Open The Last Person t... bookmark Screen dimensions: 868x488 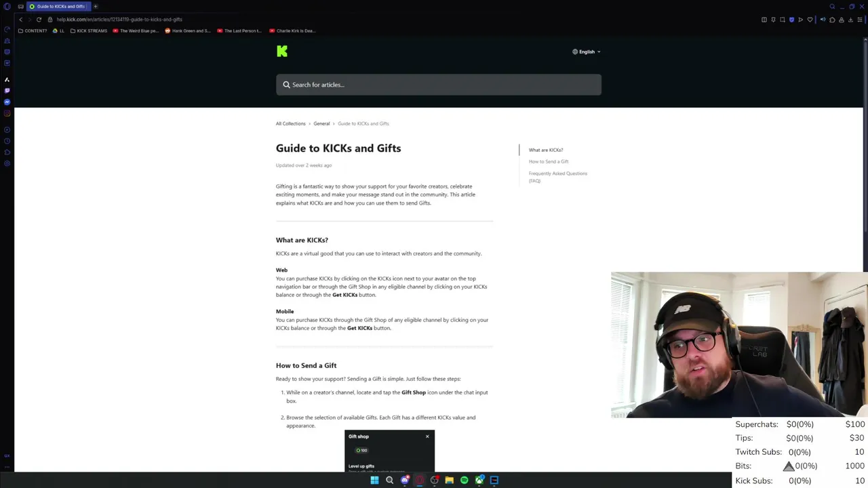pos(239,30)
